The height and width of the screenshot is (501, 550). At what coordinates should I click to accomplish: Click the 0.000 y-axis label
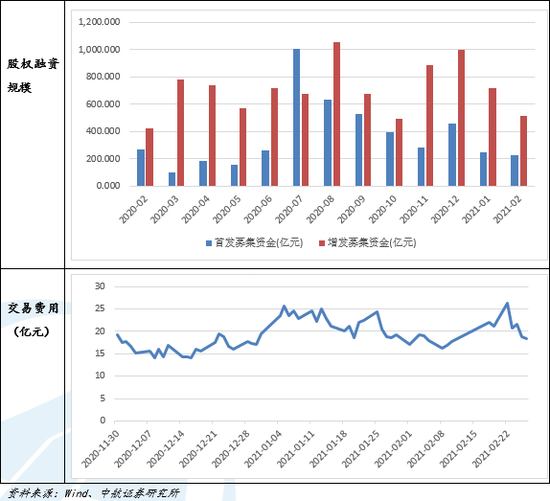point(108,186)
